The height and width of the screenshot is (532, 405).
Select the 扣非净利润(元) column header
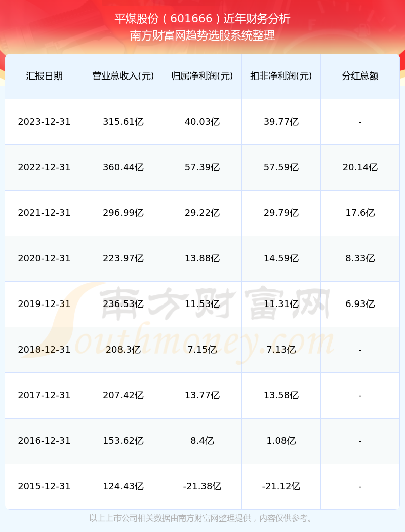(281, 76)
